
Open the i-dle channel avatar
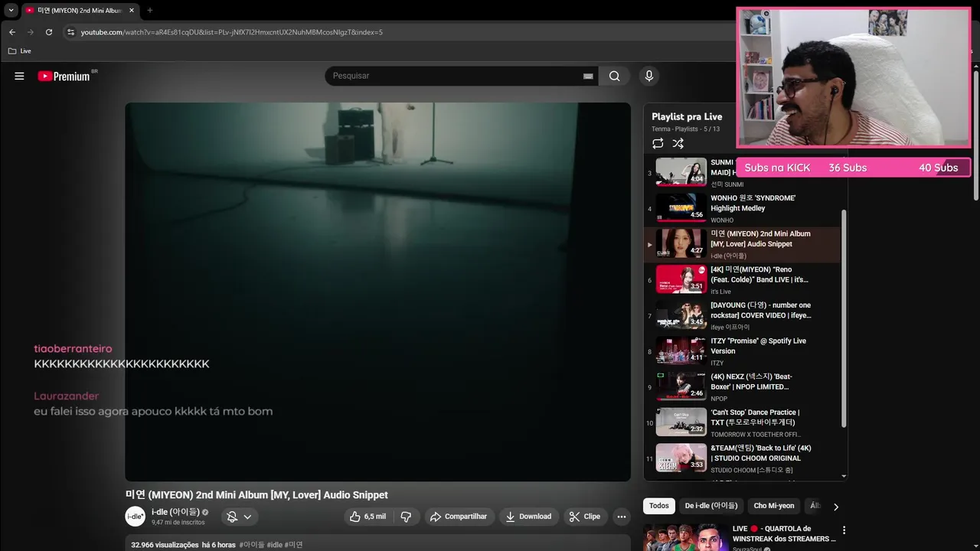(136, 517)
